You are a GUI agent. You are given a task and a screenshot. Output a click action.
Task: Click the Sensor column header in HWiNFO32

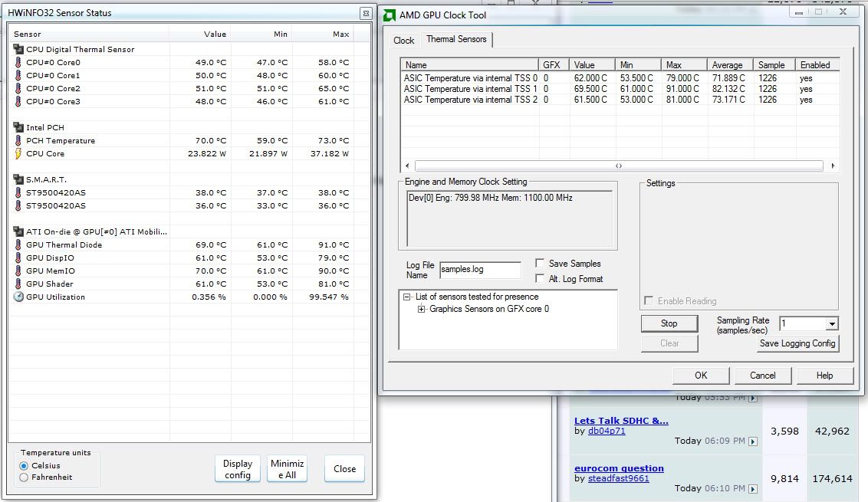90,34
